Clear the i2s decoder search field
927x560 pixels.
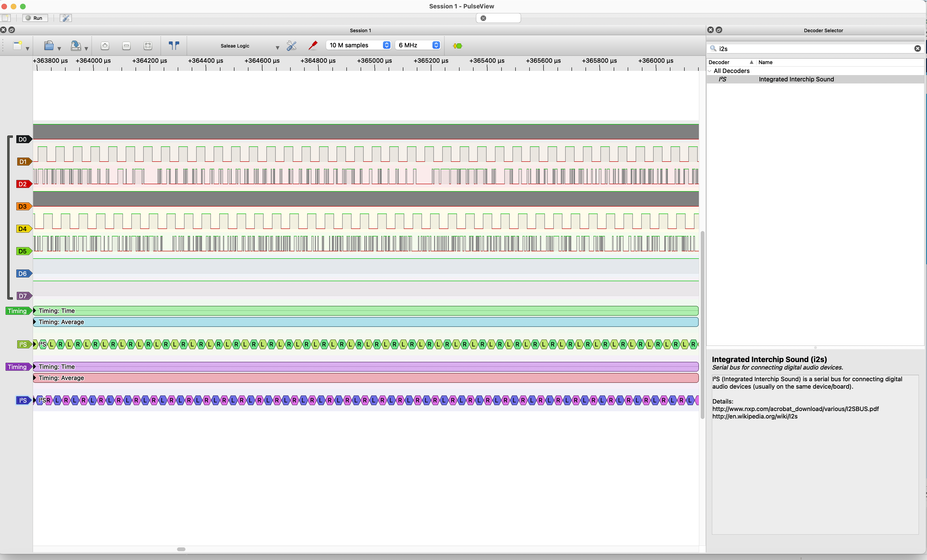click(918, 48)
